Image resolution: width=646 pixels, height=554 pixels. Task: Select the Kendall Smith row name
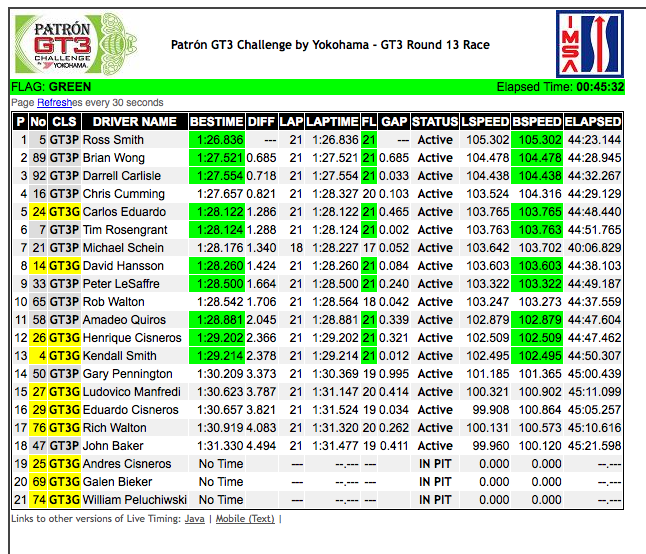coord(119,356)
